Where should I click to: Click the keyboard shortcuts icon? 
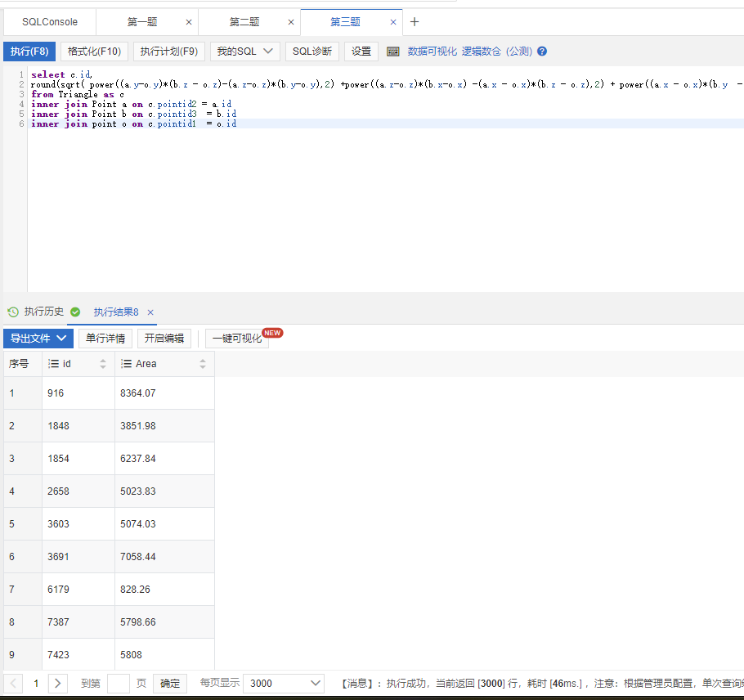click(393, 52)
